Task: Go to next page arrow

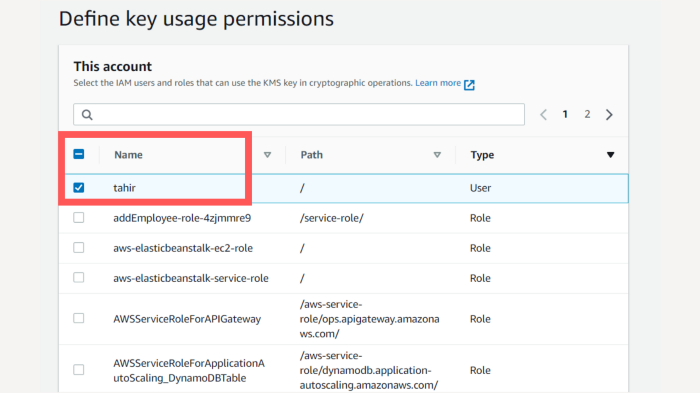Action: tap(609, 115)
